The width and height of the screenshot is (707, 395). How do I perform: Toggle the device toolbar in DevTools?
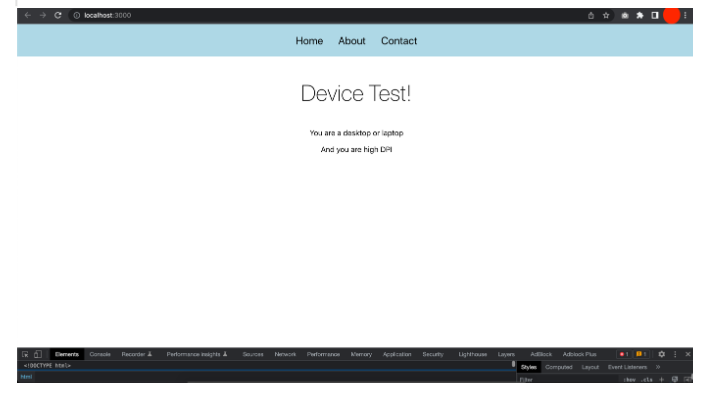38,354
